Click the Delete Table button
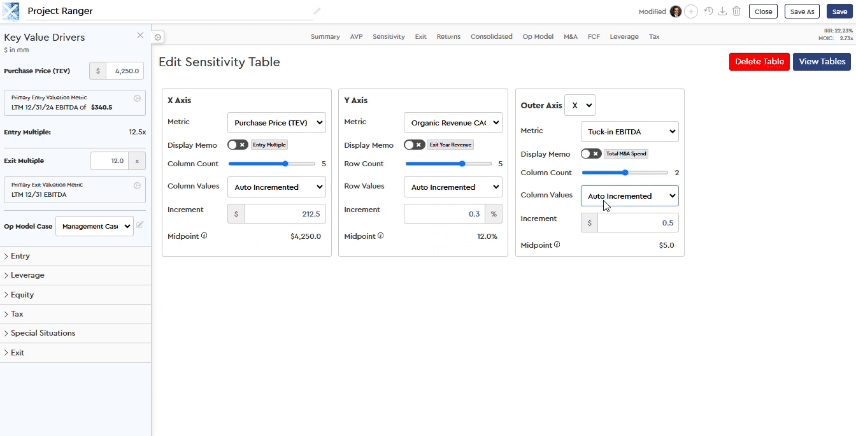Screen dimensions: 856x436 pyautogui.click(x=758, y=62)
